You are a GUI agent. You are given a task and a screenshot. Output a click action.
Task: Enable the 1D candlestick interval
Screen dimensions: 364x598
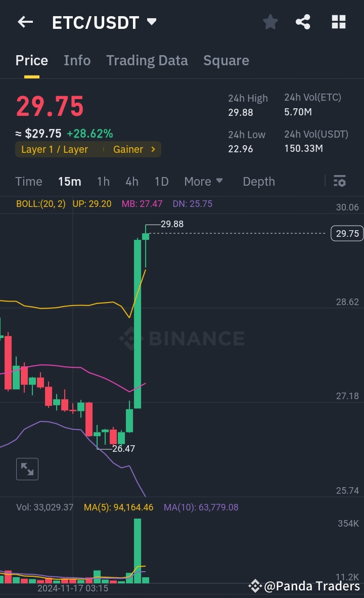pos(161,181)
